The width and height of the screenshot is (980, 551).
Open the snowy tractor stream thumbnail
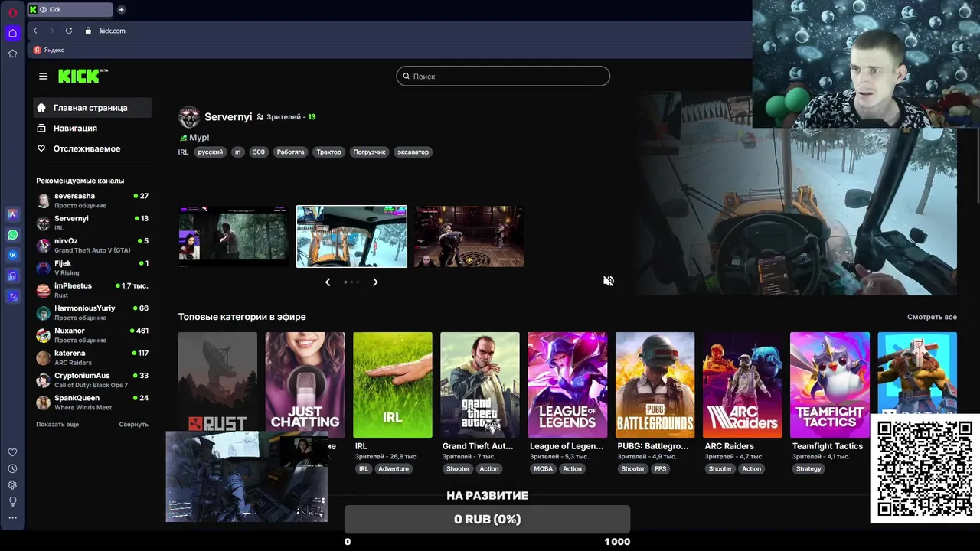(x=351, y=236)
